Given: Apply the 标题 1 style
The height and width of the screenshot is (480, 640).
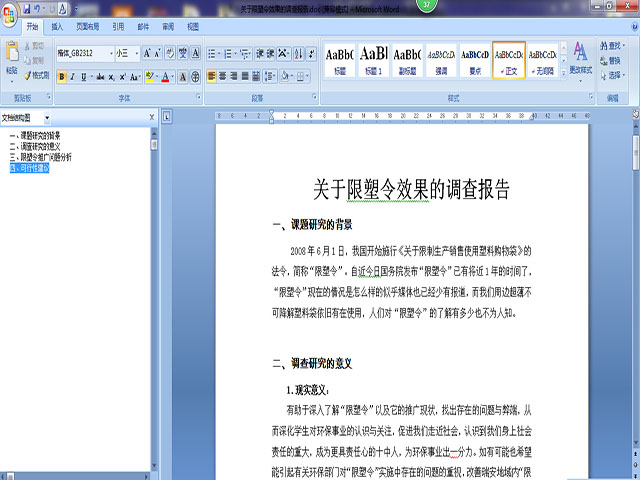Looking at the screenshot, I should click(374, 58).
